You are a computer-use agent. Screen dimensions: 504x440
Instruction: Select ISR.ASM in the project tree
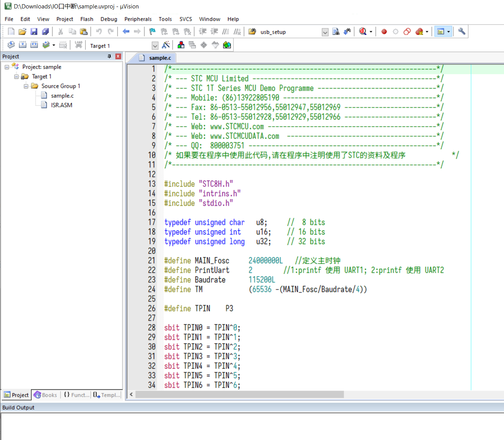[62, 105]
